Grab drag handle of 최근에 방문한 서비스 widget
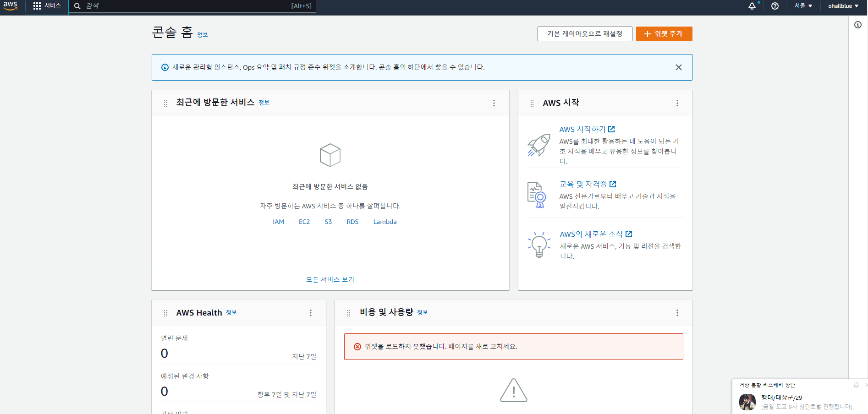The height and width of the screenshot is (414, 868). 165,103
